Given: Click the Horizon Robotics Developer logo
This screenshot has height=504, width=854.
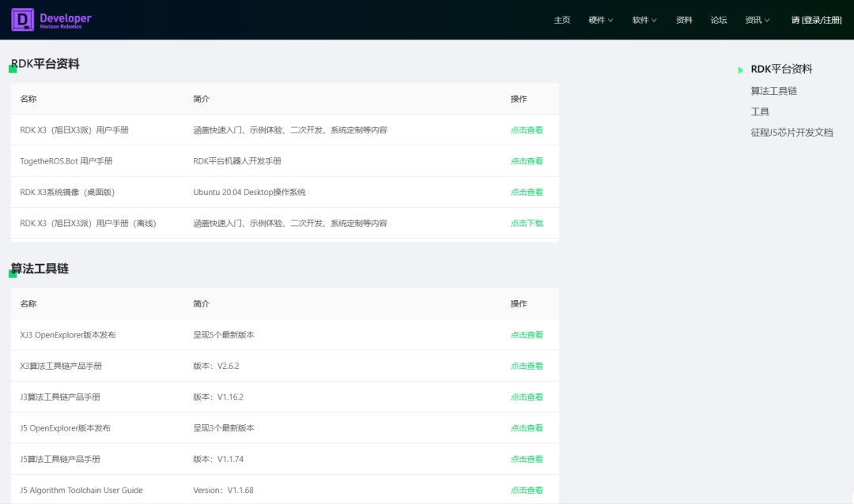Looking at the screenshot, I should 51,20.
